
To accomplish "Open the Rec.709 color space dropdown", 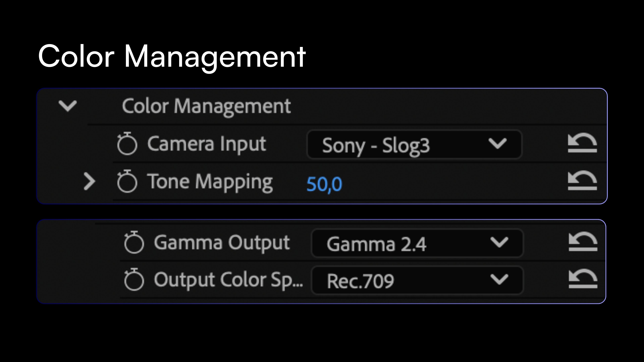I will pyautogui.click(x=417, y=280).
